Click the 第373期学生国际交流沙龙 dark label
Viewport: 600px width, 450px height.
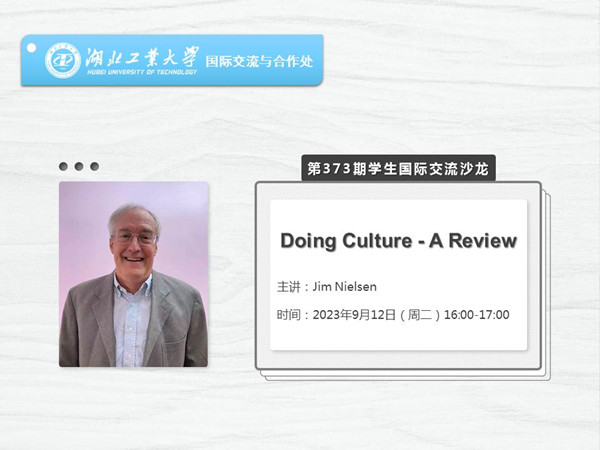click(399, 168)
